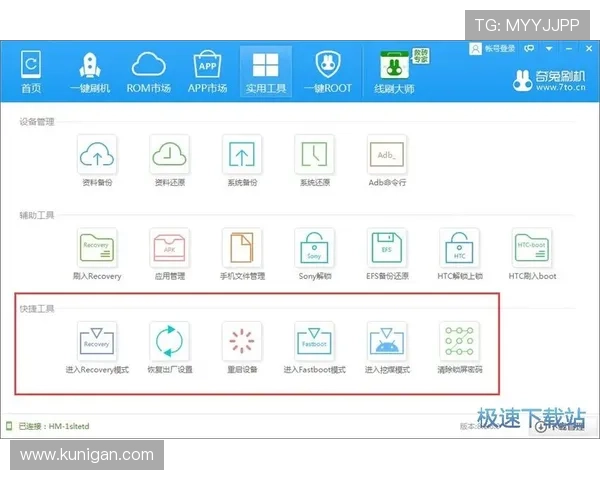Click 帐号登录 account login link
This screenshot has width=600, height=480.
pyautogui.click(x=492, y=49)
